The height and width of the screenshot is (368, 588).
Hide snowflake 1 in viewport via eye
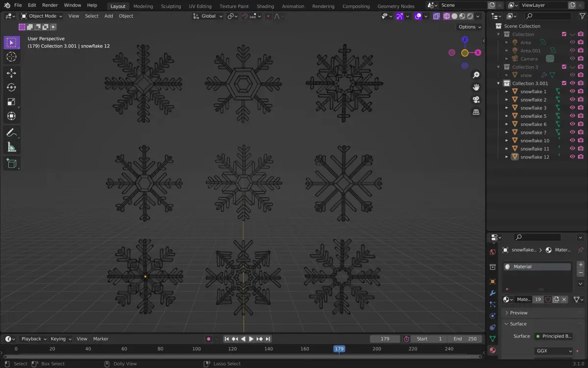coord(572,91)
